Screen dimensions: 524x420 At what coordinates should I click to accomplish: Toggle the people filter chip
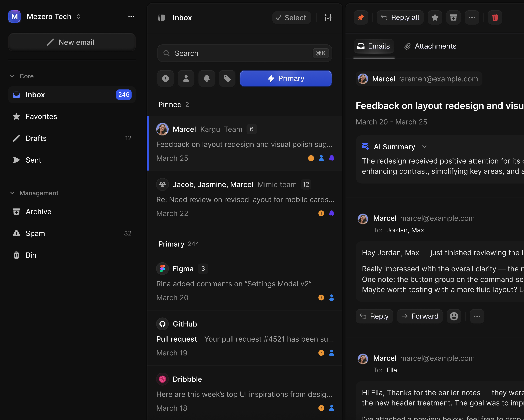pos(186,78)
